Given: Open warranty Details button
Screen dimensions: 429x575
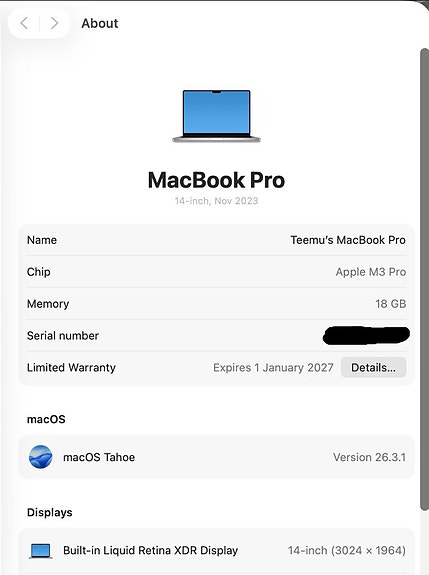Looking at the screenshot, I should tap(373, 367).
